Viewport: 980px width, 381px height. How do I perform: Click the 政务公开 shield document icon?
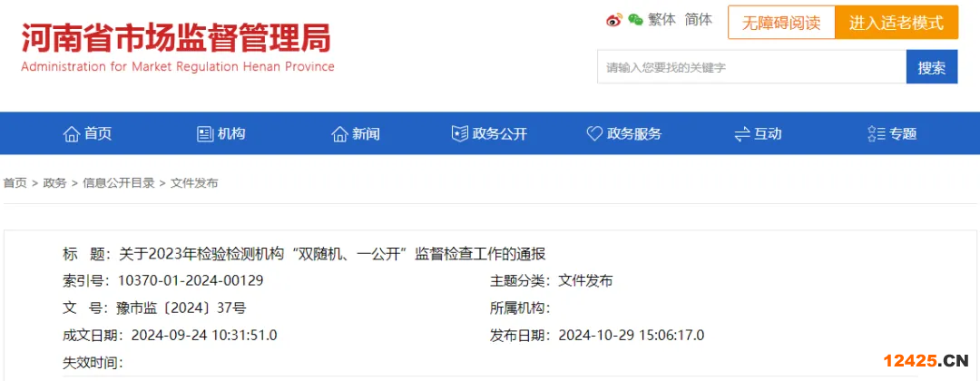[460, 134]
